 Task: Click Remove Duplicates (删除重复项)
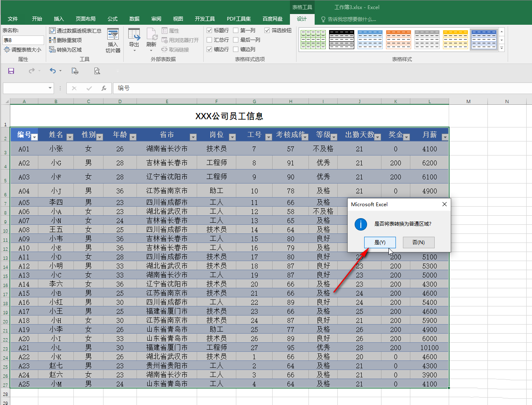coord(66,40)
